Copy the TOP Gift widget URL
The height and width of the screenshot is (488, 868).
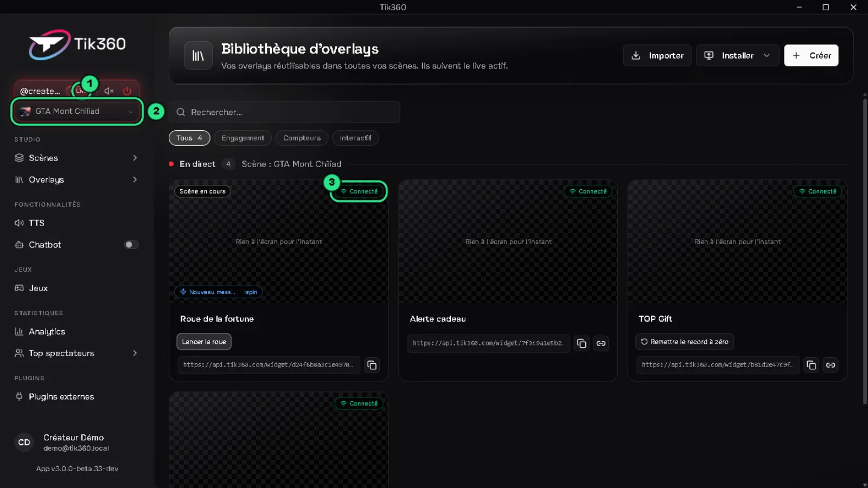(x=811, y=365)
